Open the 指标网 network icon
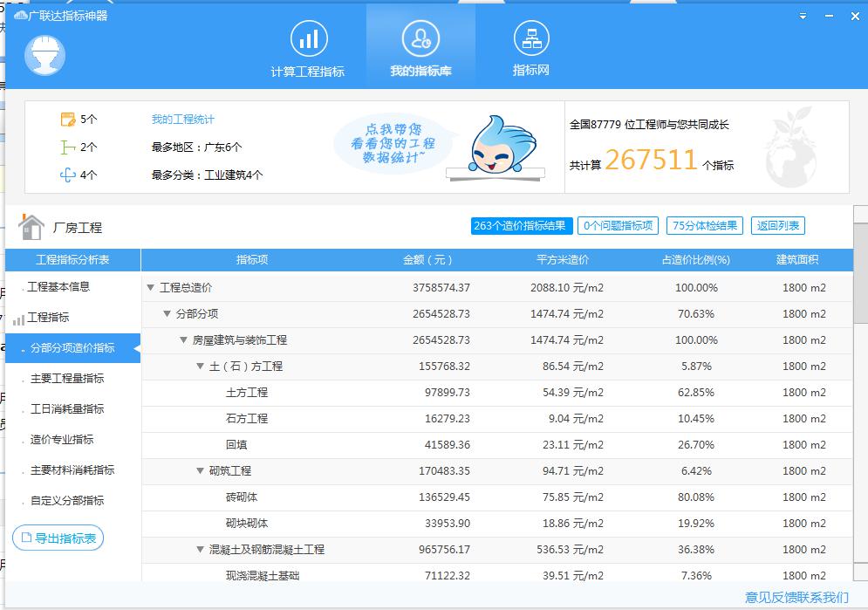Viewport: 868px width, 610px height. coord(530,39)
